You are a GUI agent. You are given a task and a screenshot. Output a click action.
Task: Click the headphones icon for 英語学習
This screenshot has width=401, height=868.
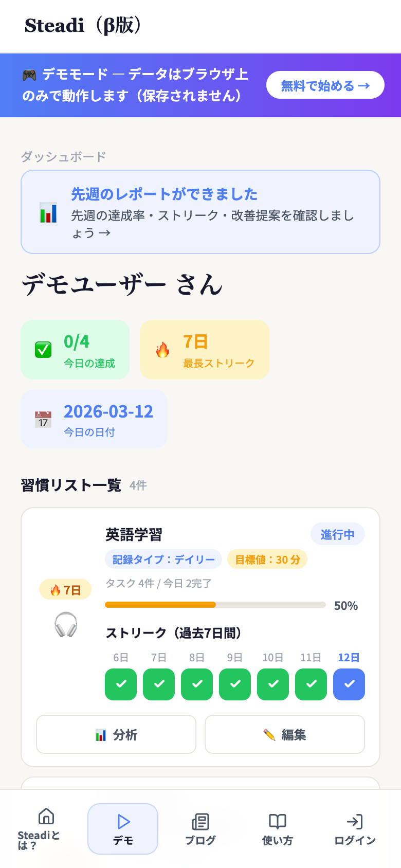(x=66, y=624)
